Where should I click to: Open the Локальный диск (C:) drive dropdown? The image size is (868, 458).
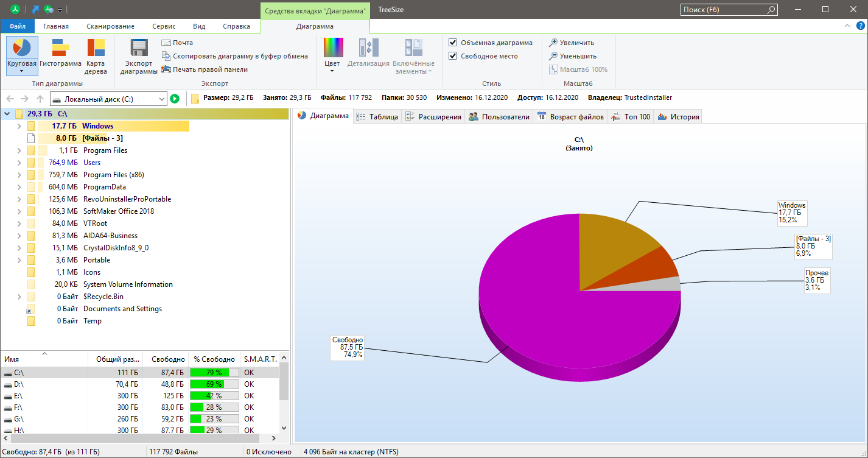(161, 99)
